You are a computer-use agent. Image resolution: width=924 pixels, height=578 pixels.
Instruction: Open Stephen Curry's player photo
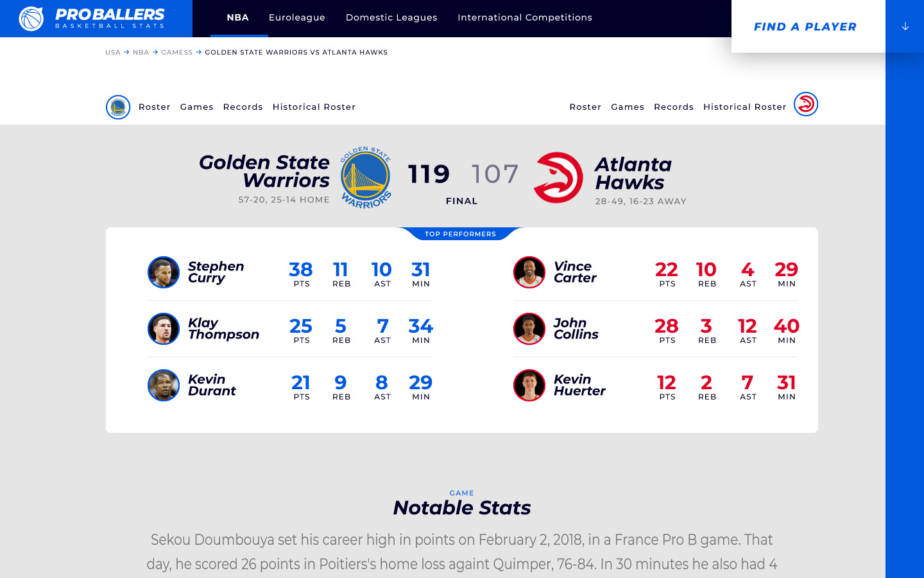click(164, 272)
